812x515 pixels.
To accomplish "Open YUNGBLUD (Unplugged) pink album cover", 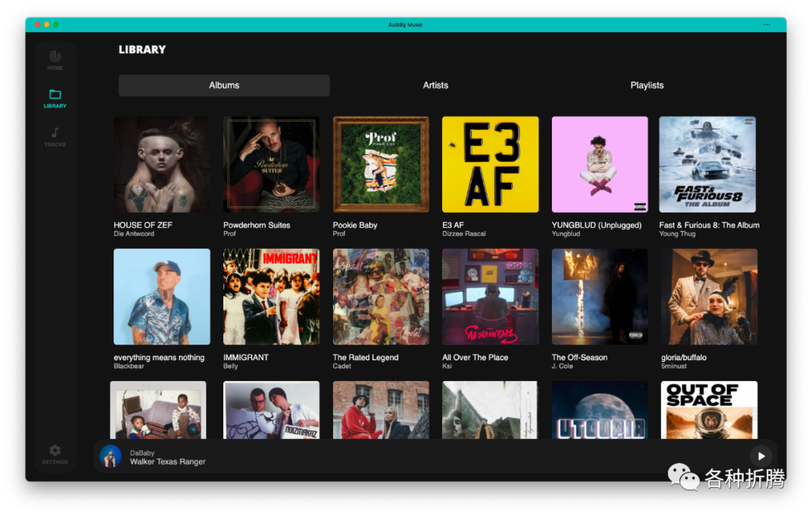I will [x=600, y=165].
